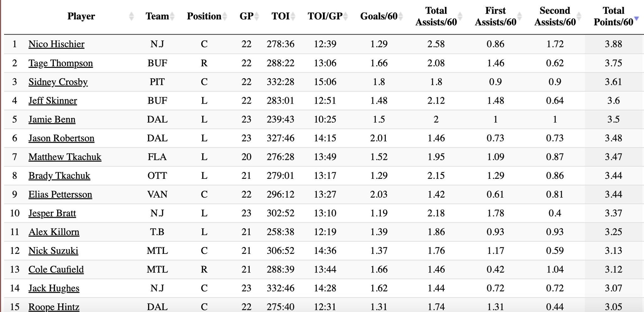Click Jamie Benn's 3.5 points cell

tap(613, 119)
